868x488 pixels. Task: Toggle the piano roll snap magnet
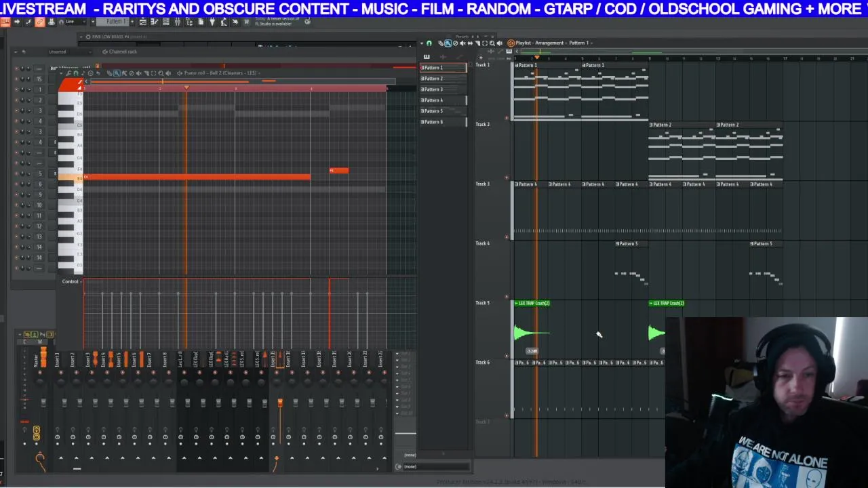(x=76, y=73)
